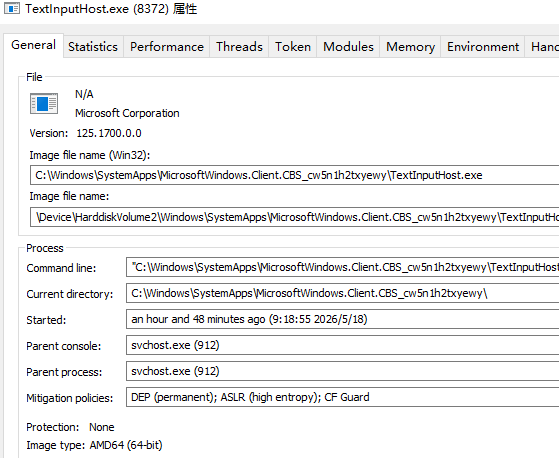Open the Environment tab
The height and width of the screenshot is (458, 559).
click(483, 47)
